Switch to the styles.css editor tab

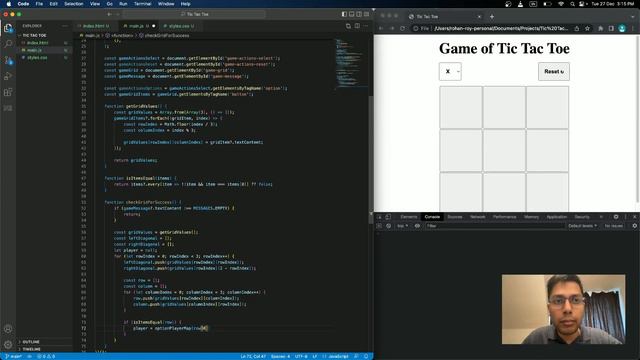[180, 26]
